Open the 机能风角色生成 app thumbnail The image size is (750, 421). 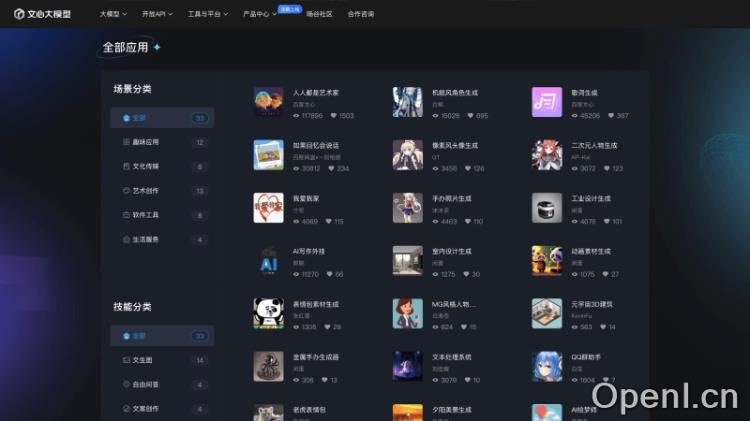coord(408,102)
